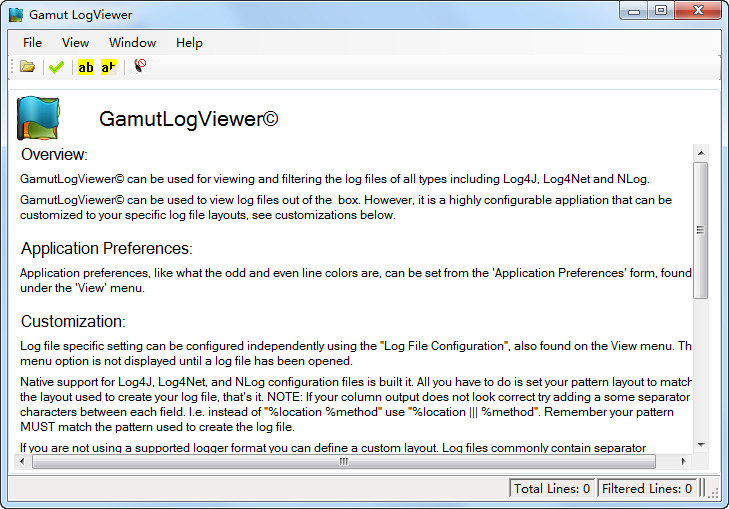Click the GamutLogViewer flag logo image
The height and width of the screenshot is (509, 729).
tap(38, 118)
